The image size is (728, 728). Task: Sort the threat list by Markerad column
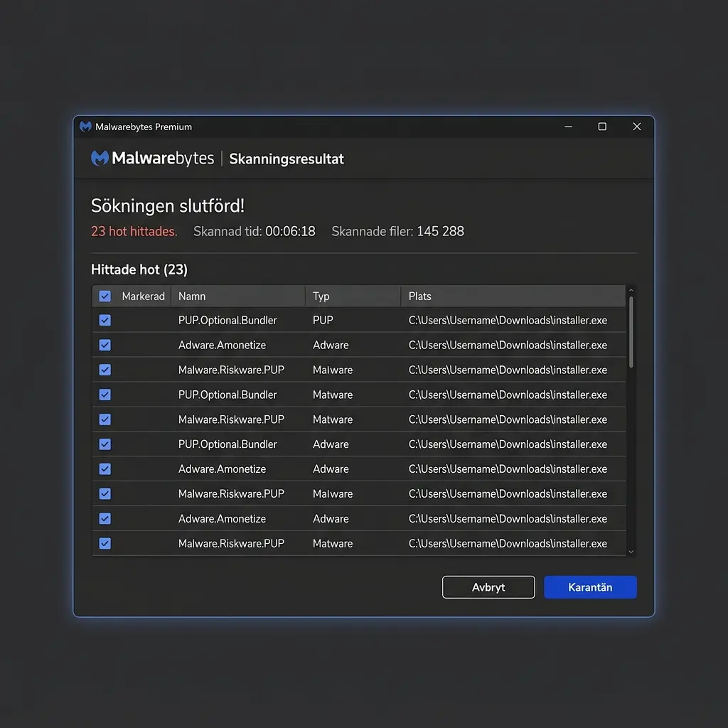point(143,296)
